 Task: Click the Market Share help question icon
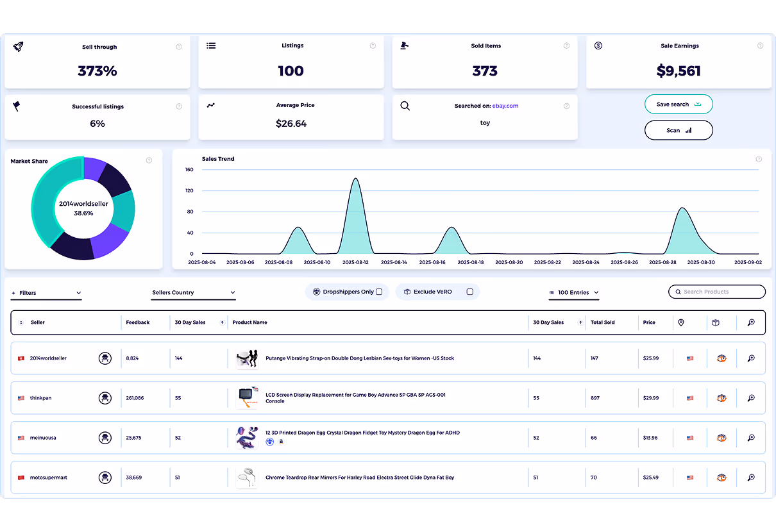tap(149, 160)
